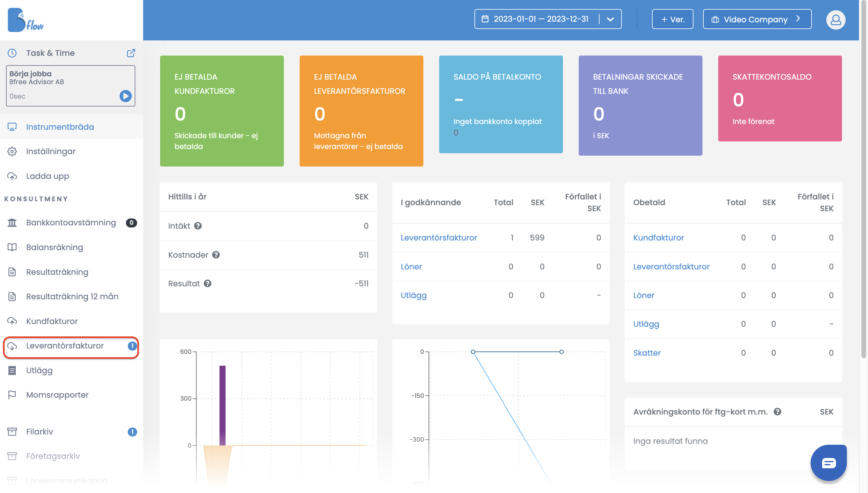Expand the date range dropdown arrow

tap(610, 19)
